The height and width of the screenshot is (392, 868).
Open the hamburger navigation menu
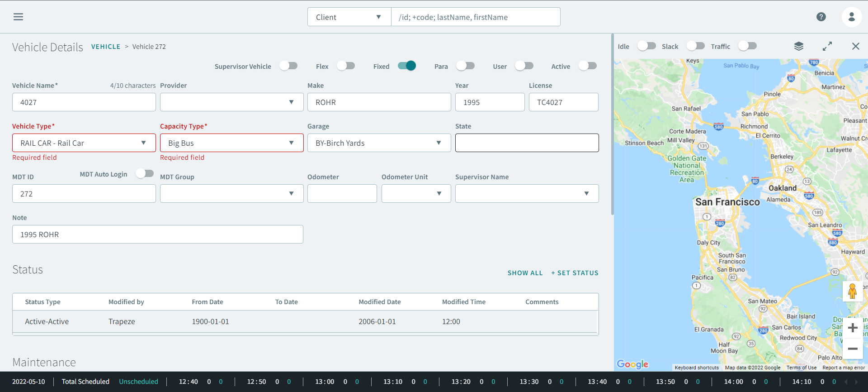pyautogui.click(x=18, y=17)
